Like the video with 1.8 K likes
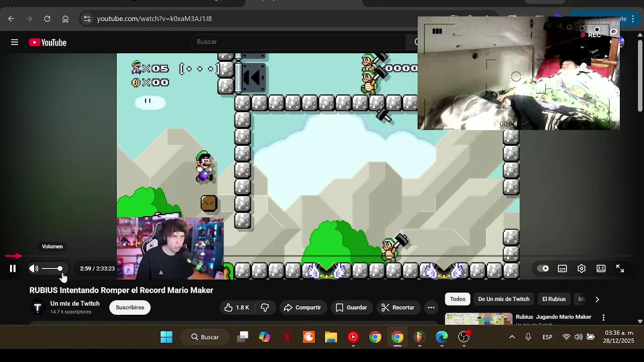This screenshot has height=362, width=644. coord(236,307)
